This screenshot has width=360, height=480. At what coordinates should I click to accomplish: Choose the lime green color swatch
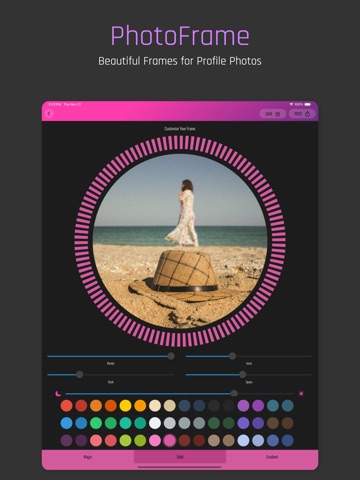point(125,440)
